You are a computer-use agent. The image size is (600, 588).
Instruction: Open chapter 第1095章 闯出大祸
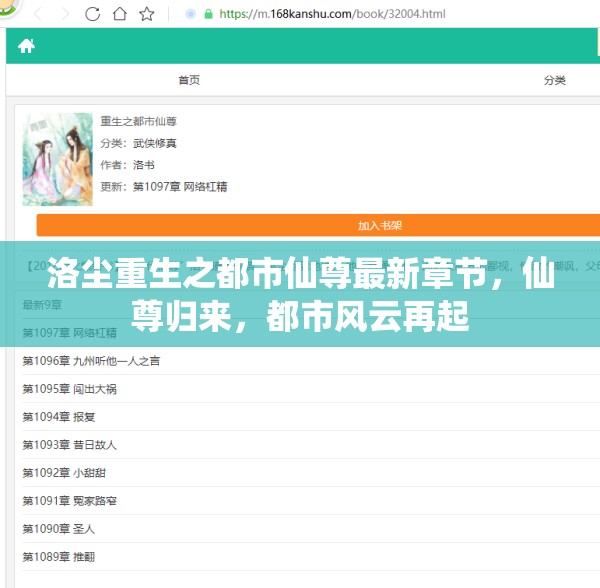[70, 389]
